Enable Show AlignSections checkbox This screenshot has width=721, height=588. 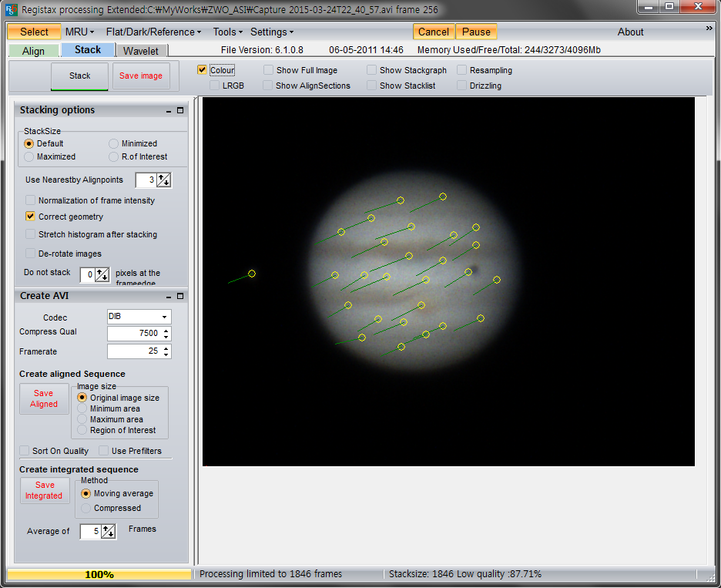click(267, 86)
